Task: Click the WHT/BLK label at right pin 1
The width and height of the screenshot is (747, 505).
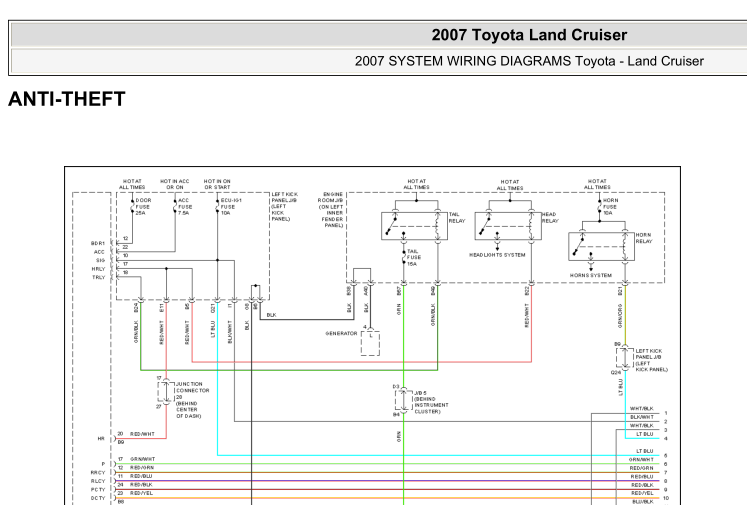Action: tap(642, 409)
